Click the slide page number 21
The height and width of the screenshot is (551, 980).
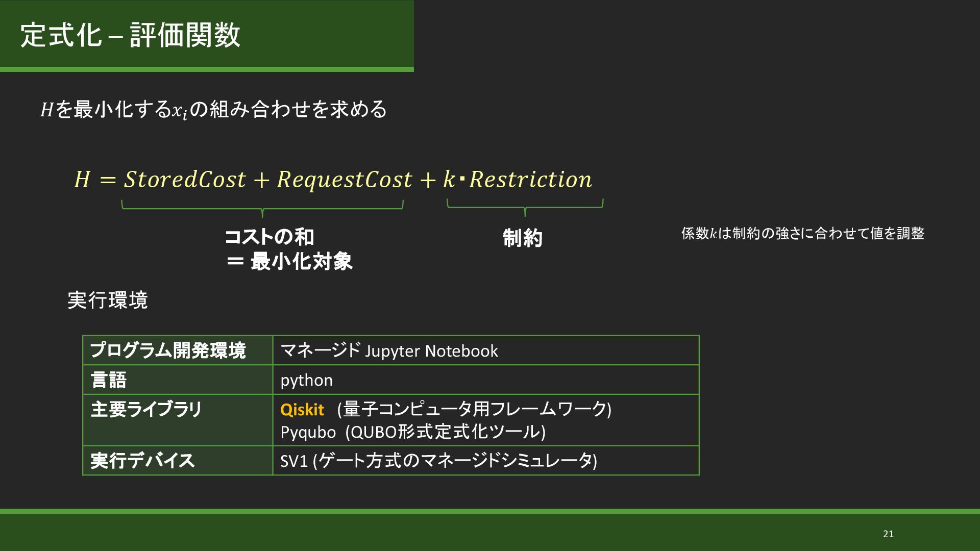pos(888,534)
